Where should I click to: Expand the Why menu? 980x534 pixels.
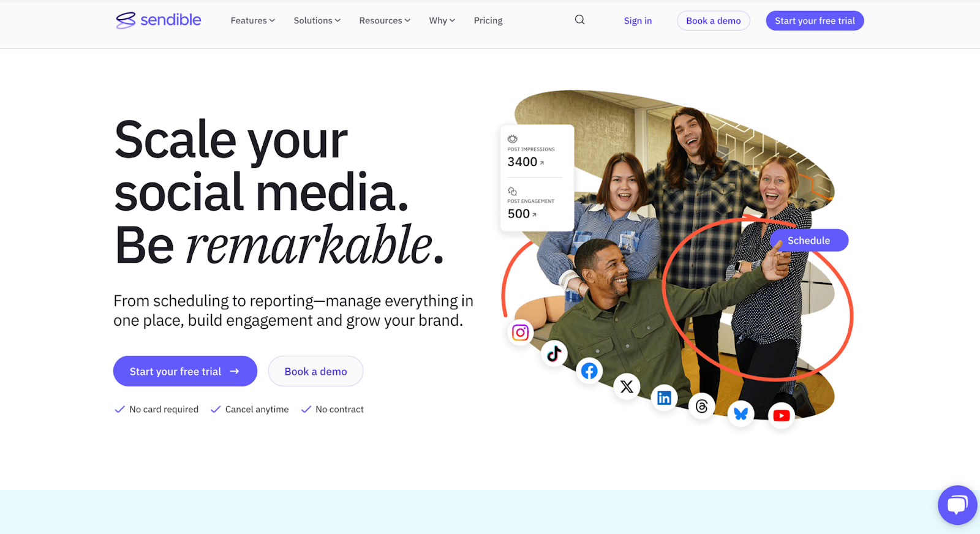pyautogui.click(x=442, y=20)
